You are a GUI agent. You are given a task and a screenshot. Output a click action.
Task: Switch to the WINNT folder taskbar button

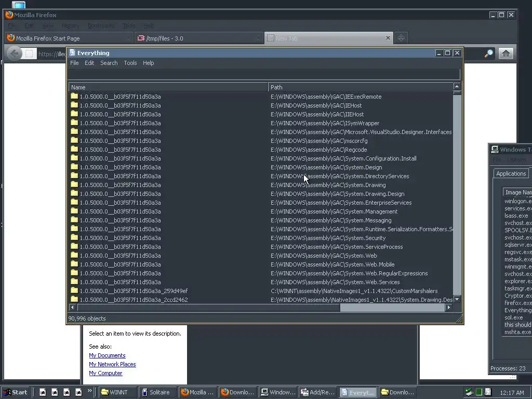click(x=118, y=392)
